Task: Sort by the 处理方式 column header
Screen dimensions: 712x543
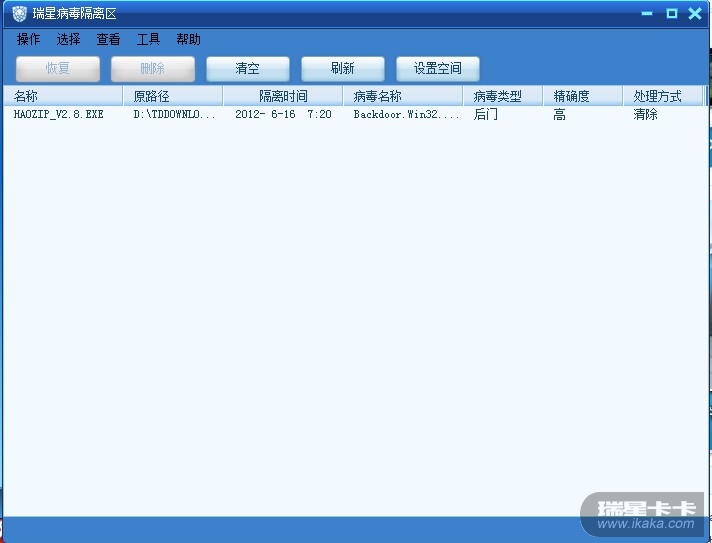Action: tap(663, 96)
